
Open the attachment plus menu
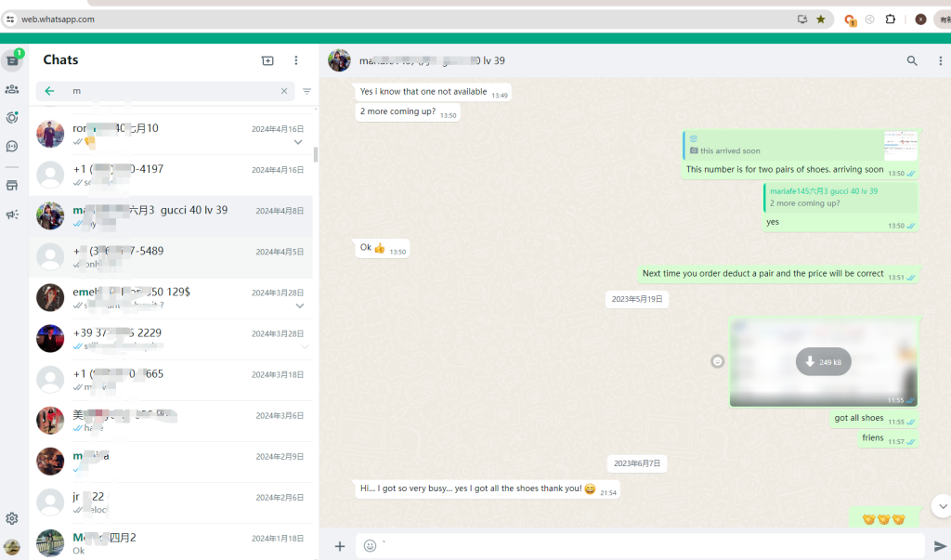[x=340, y=546]
